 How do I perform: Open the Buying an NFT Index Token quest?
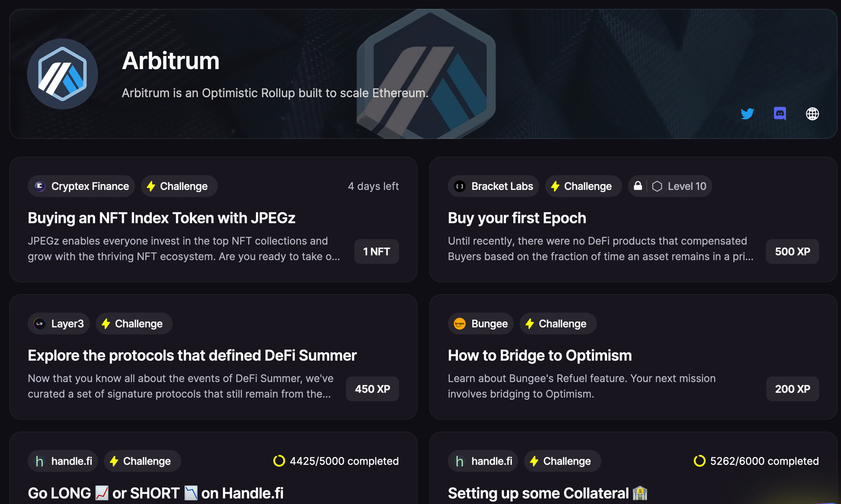click(x=162, y=218)
